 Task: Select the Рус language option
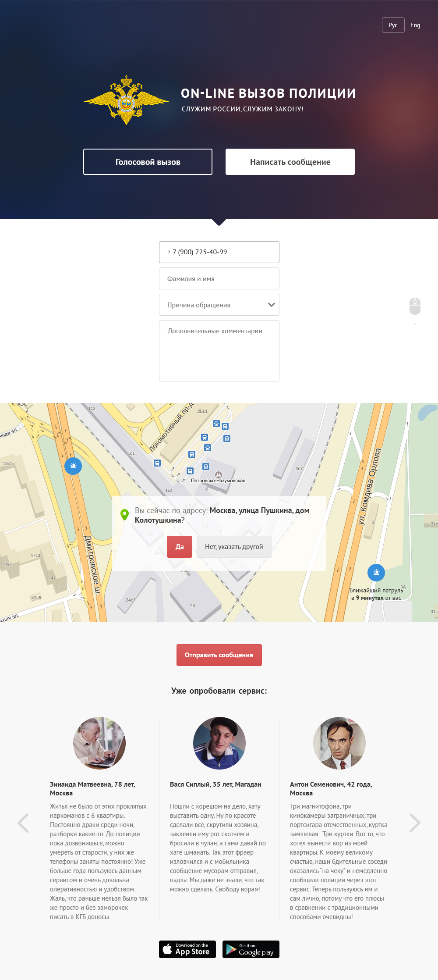393,25
